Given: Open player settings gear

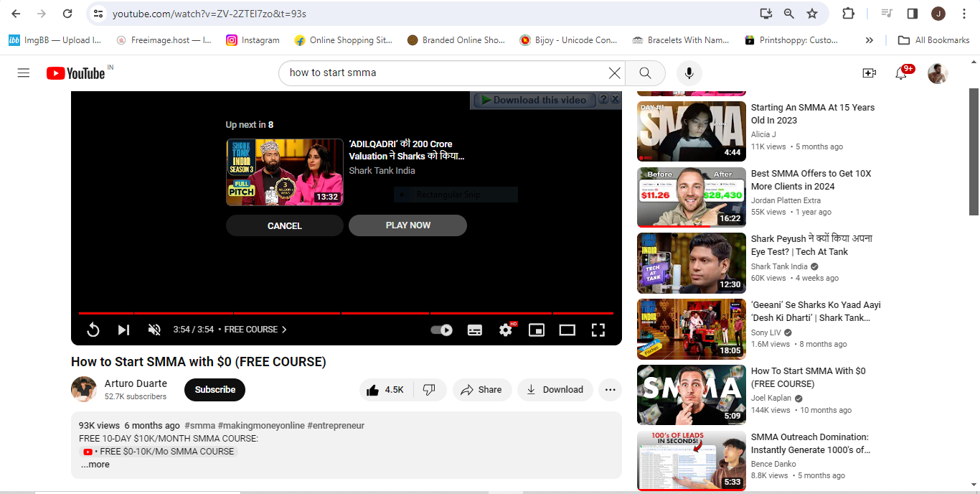Looking at the screenshot, I should coord(506,330).
